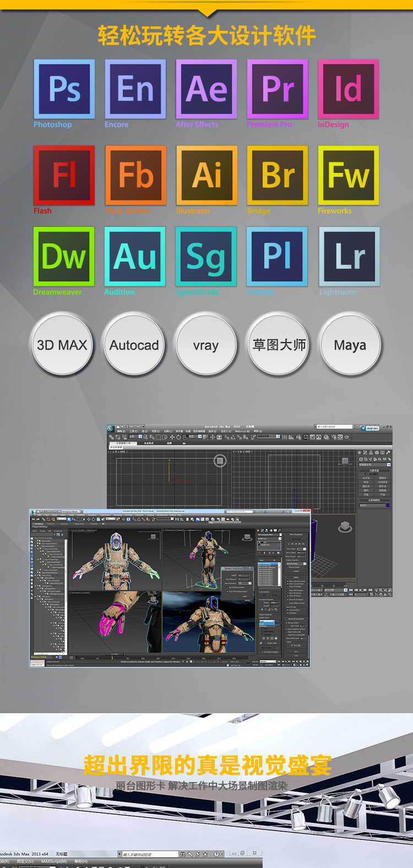Click the 'InDesign' label text
This screenshot has height=868, width=413.
click(333, 124)
